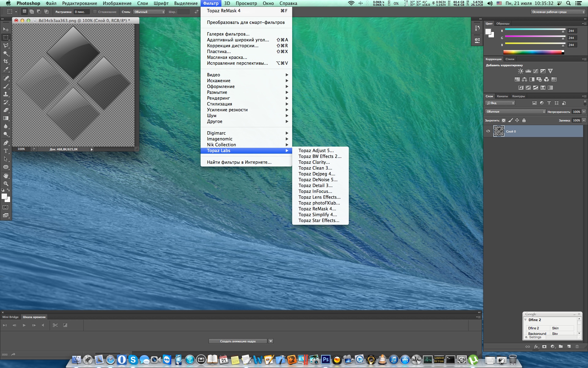This screenshot has width=588, height=368.
Task: Choose Topaz DeNoise 5 from the submenu
Action: pyautogui.click(x=320, y=180)
